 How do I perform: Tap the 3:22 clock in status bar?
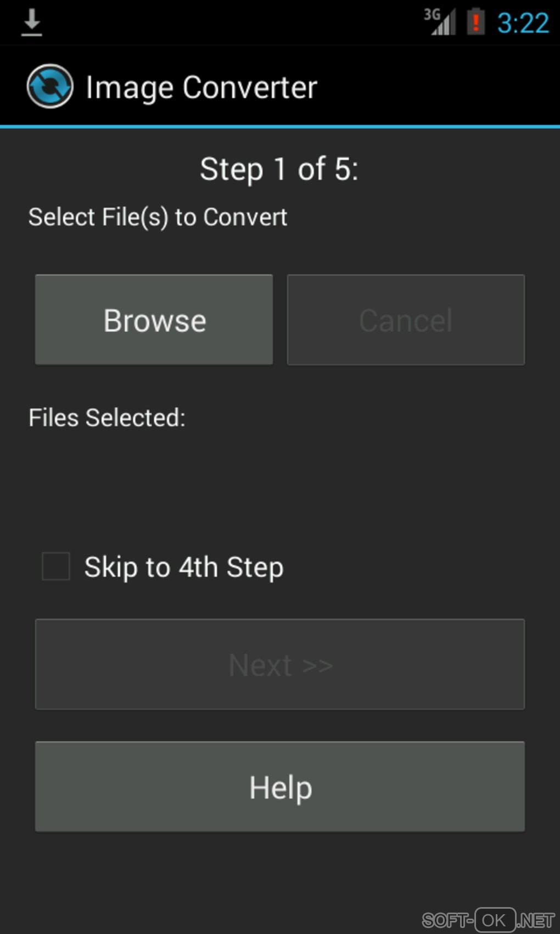click(523, 23)
